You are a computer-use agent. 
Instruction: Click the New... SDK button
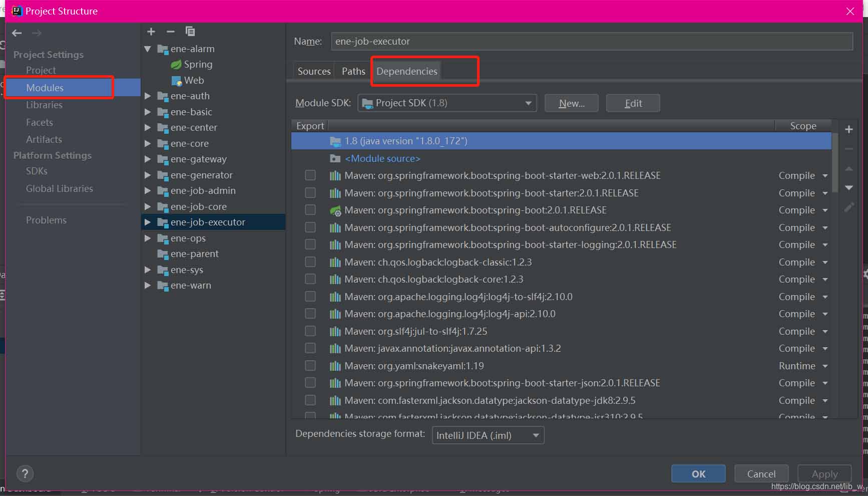pos(571,103)
